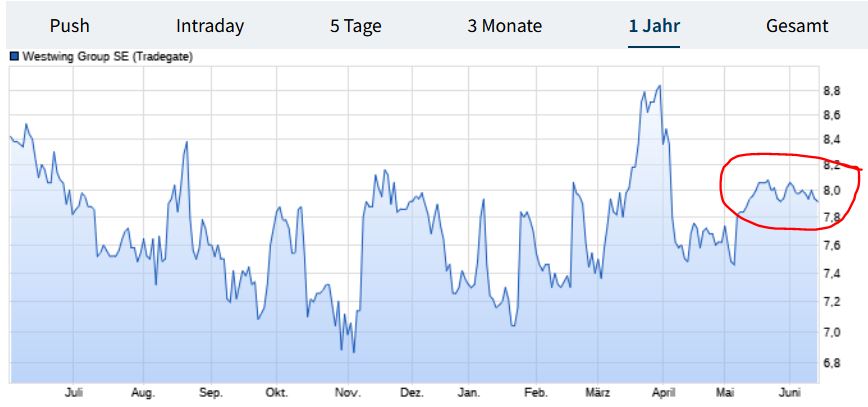
Task: Select the Intraday chart tab
Action: (210, 26)
